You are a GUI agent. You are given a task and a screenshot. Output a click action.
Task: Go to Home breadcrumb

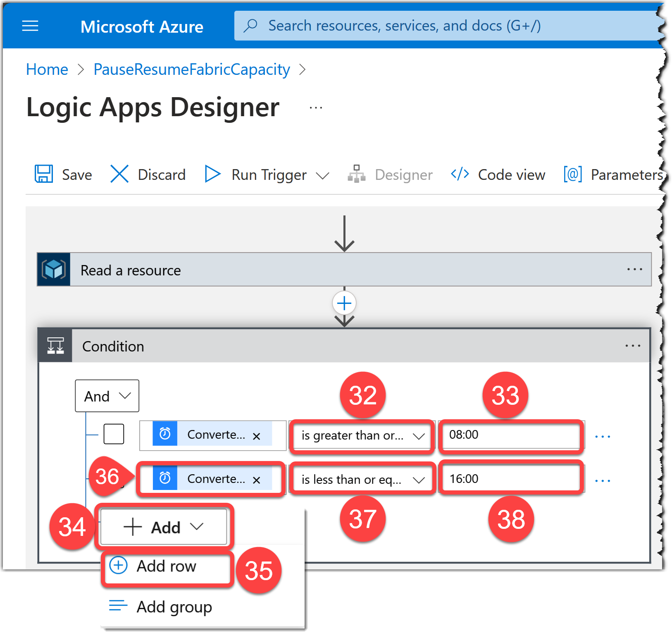tap(47, 69)
